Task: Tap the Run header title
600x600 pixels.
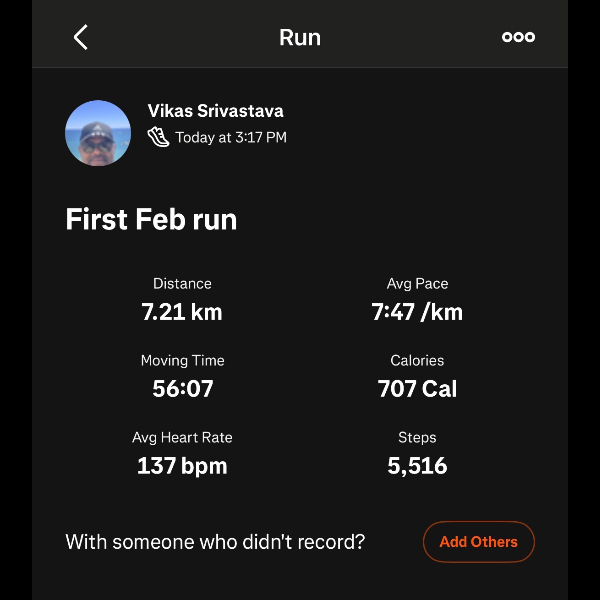Action: point(300,38)
